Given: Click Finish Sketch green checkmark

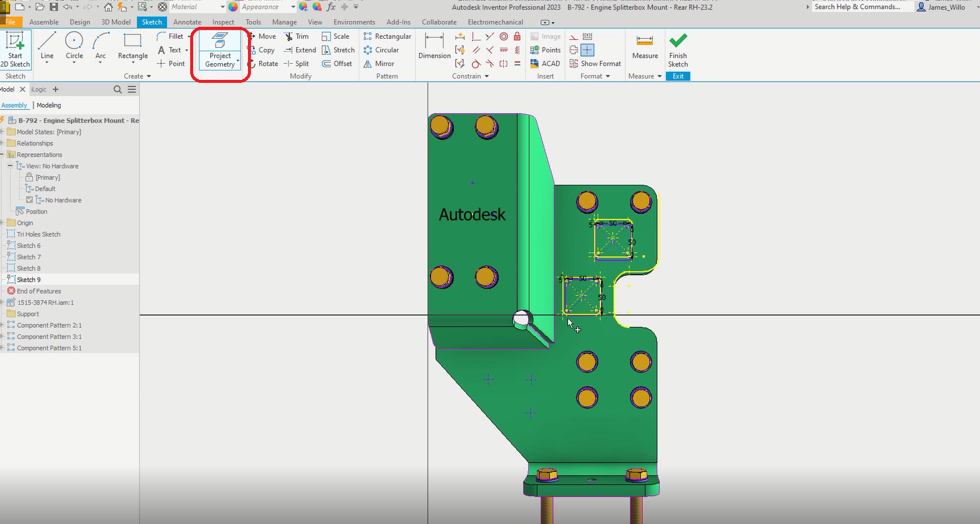Looking at the screenshot, I should point(678,49).
